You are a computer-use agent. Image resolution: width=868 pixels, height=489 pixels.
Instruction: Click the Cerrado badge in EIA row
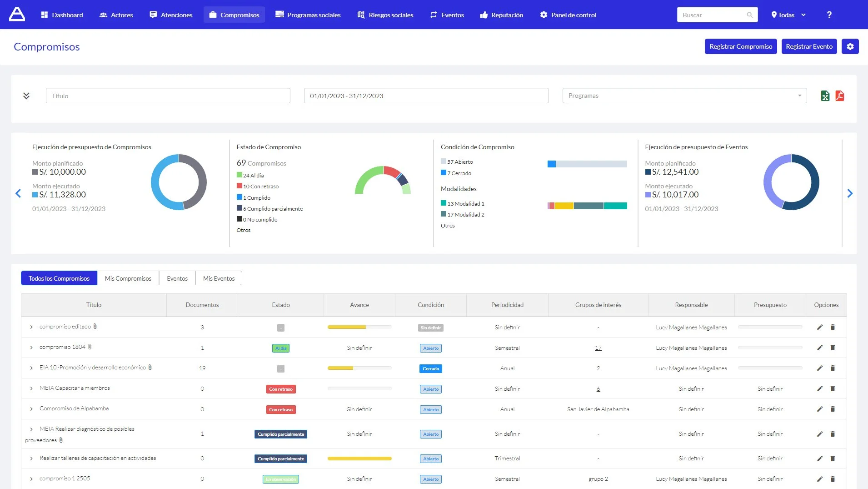point(431,368)
